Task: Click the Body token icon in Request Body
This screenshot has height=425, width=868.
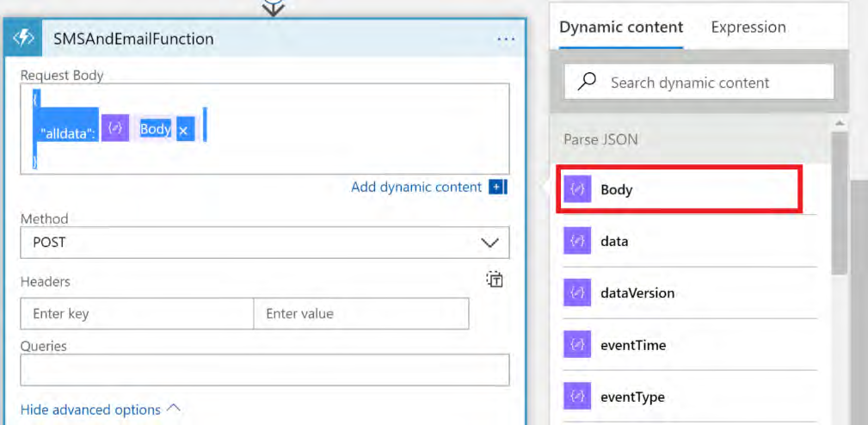Action: point(115,129)
